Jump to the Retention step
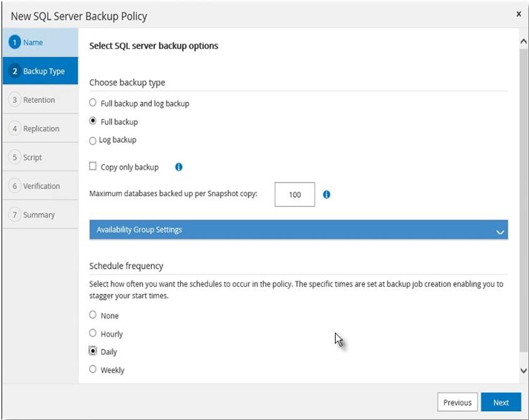This screenshot has width=529, height=420. (40, 100)
